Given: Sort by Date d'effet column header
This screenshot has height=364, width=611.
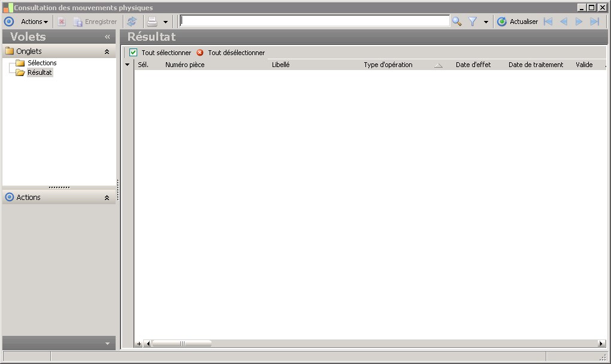Looking at the screenshot, I should (x=473, y=65).
